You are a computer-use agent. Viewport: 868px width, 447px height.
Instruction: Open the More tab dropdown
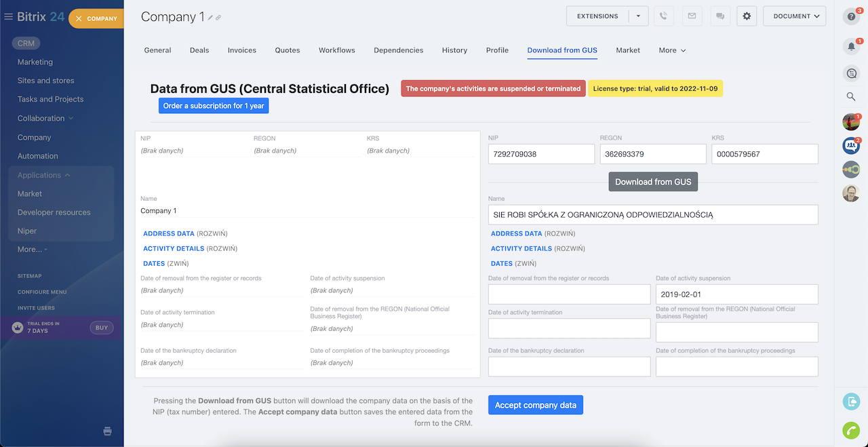[672, 50]
